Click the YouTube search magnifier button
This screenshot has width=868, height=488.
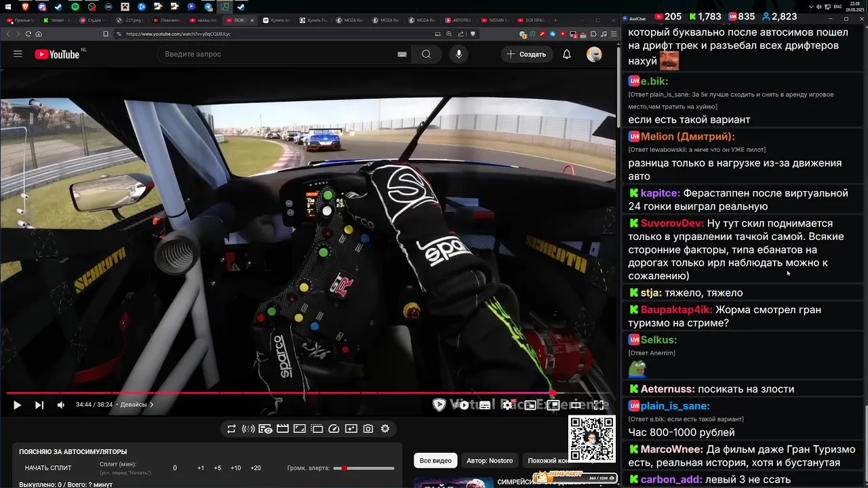[426, 54]
